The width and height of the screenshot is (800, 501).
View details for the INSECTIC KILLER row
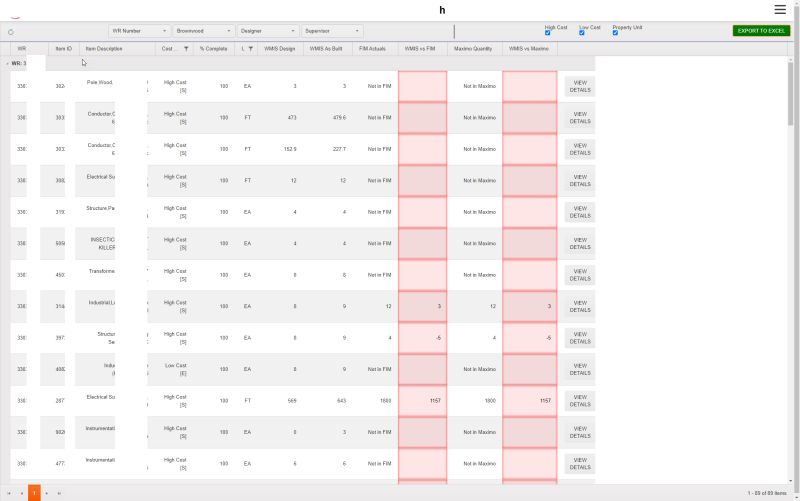click(580, 244)
